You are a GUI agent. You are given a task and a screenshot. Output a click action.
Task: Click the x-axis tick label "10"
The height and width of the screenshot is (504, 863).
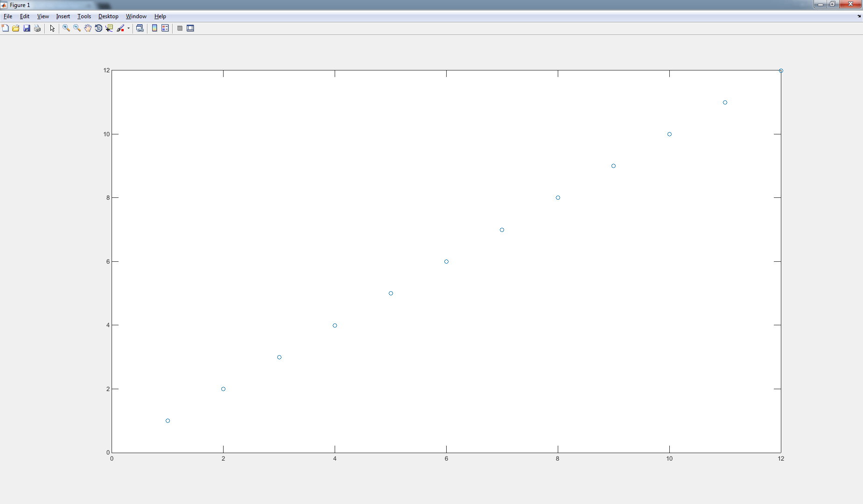coord(669,459)
